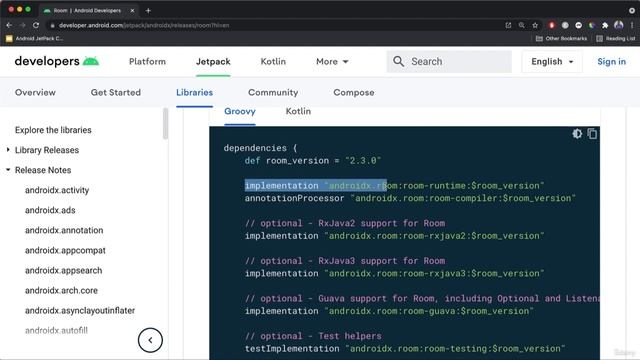The width and height of the screenshot is (640, 360).
Task: Click the testImplementation room-testing line
Action: (x=405, y=349)
